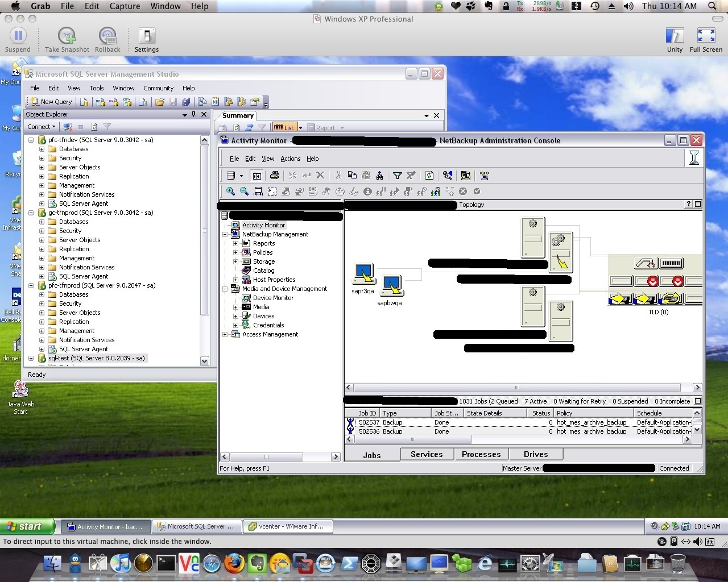The height and width of the screenshot is (582, 728).
Task: Expand Databases under pfc-tfndev
Action: 42,149
